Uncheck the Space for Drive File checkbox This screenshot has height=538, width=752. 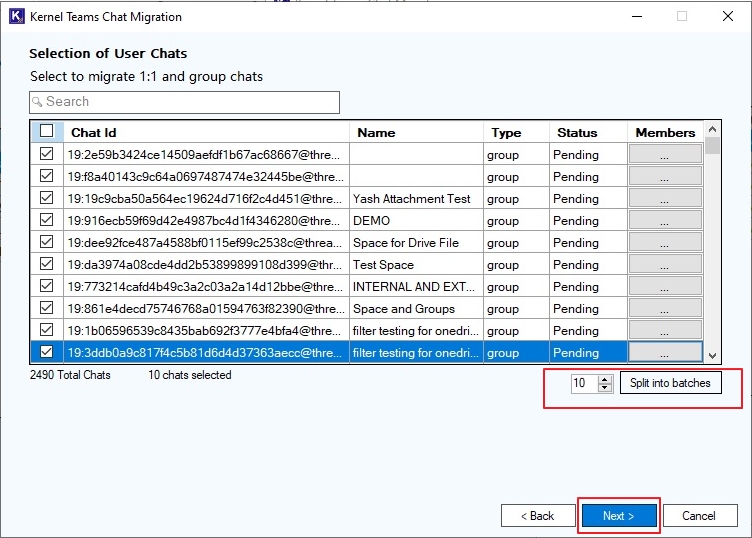point(47,242)
